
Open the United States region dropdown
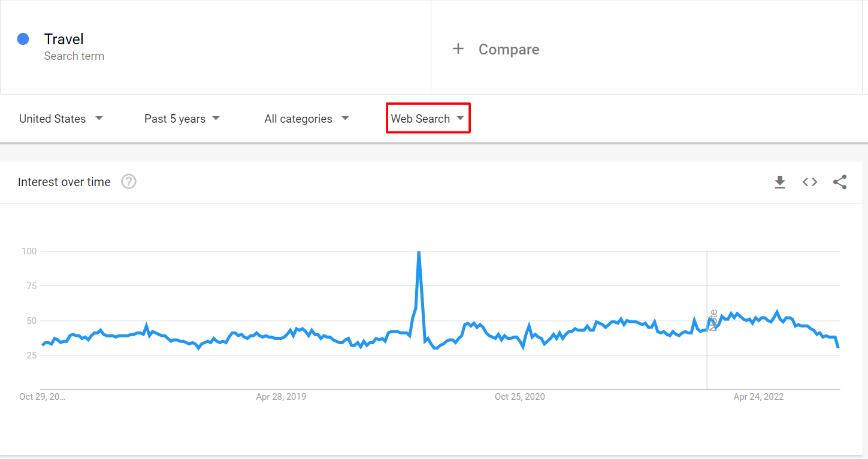(x=61, y=118)
